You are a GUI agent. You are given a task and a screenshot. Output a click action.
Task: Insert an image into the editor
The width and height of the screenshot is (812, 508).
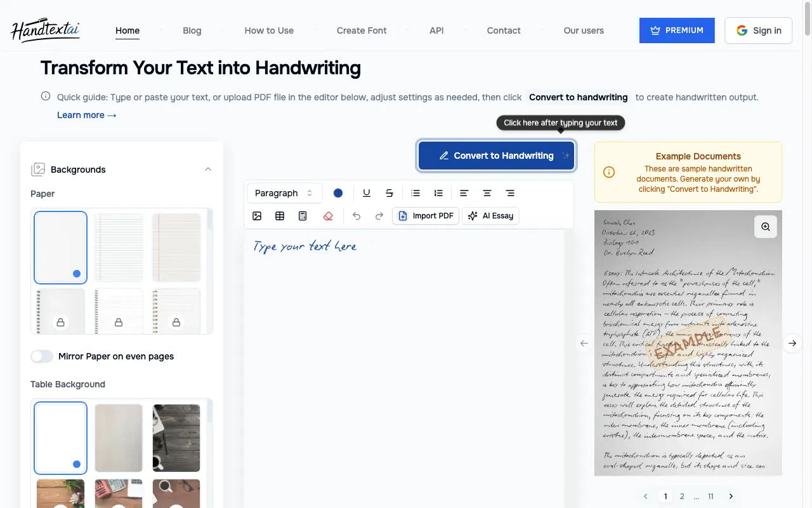(x=257, y=216)
